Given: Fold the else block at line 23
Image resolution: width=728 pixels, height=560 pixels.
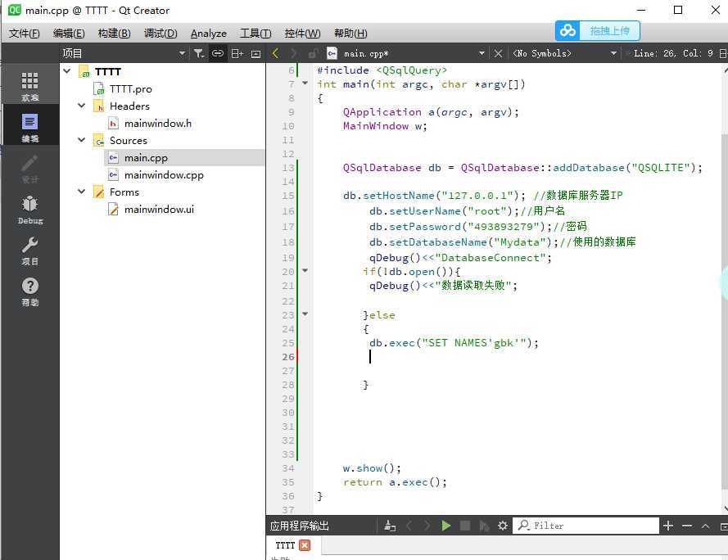Looking at the screenshot, I should pyautogui.click(x=305, y=314).
